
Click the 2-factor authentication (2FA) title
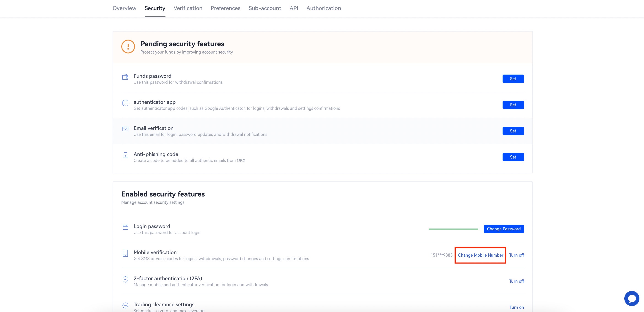[x=168, y=279]
